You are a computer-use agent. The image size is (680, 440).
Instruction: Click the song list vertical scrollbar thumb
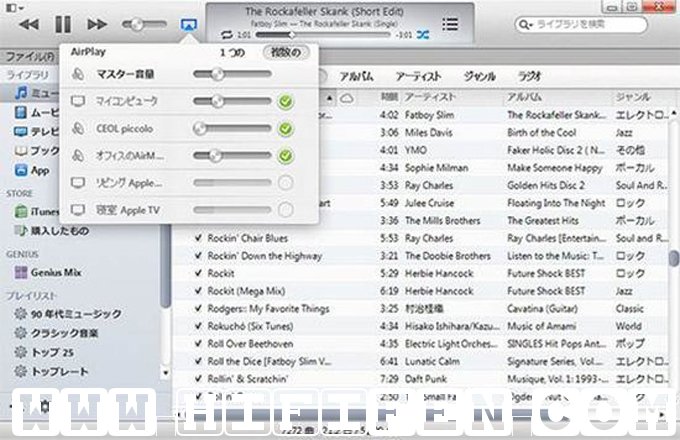[x=673, y=258]
